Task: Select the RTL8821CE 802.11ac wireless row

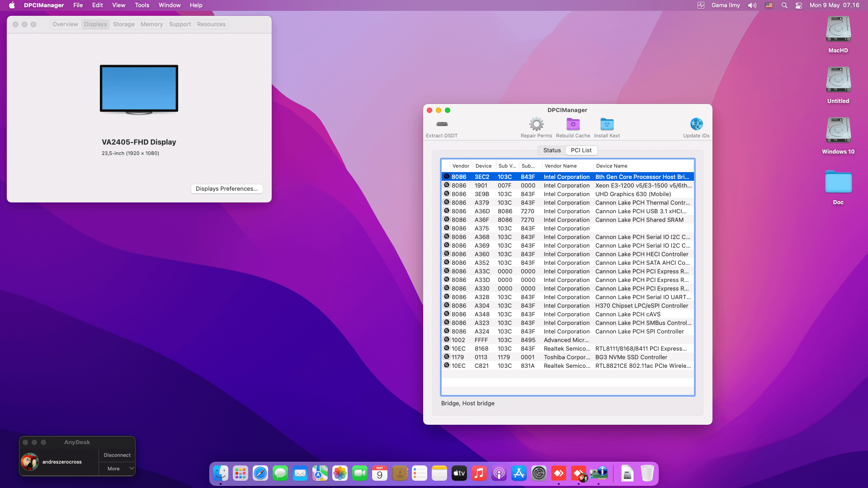Action: pos(568,366)
